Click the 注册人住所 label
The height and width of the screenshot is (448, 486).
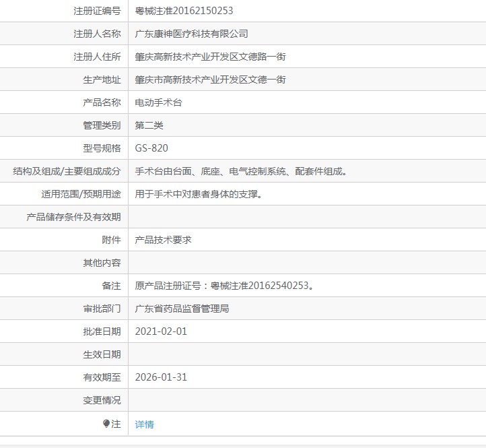point(97,57)
